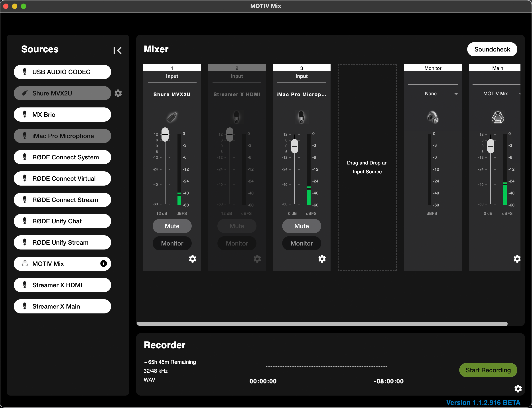Click the WAV file format label
The image size is (532, 408).
pos(149,380)
